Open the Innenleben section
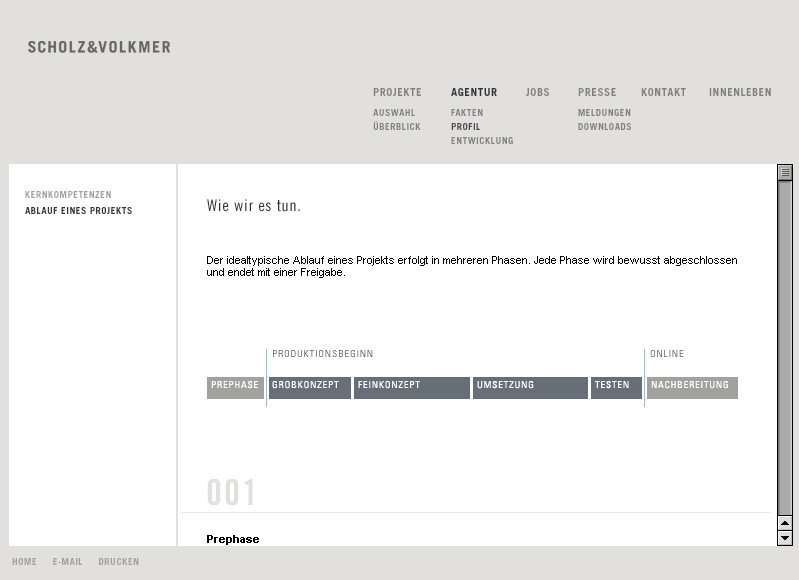 [740, 92]
